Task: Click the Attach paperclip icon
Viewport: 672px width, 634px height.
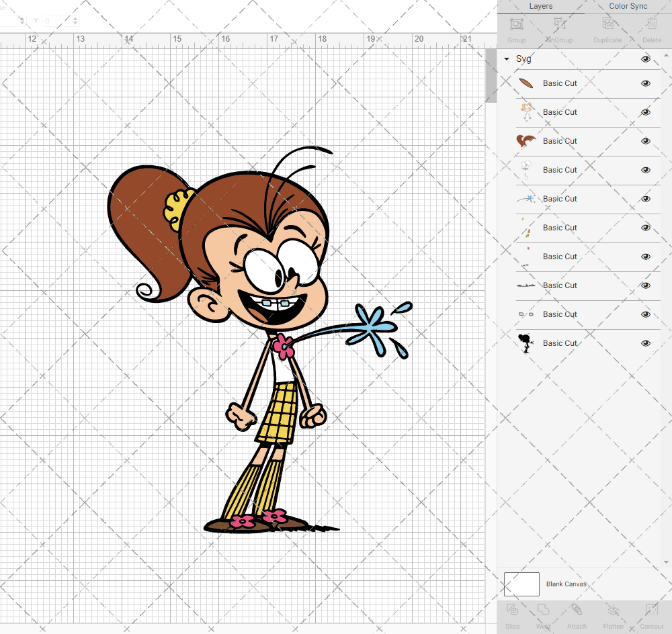Action: pyautogui.click(x=577, y=610)
